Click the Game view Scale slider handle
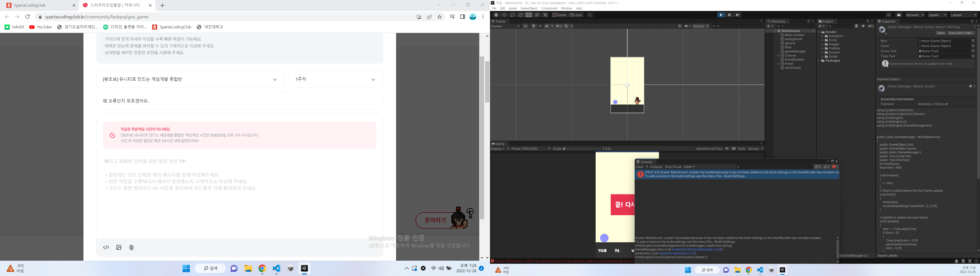This screenshot has height=276, width=980. (x=564, y=149)
